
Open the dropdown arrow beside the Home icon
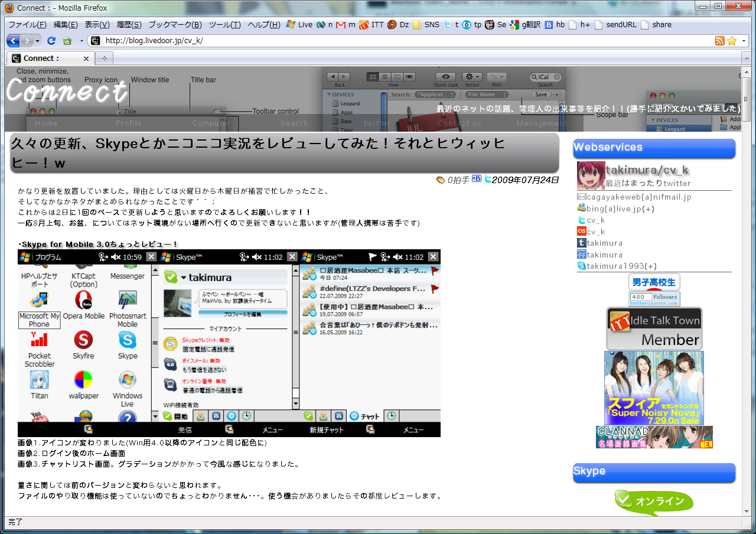click(82, 41)
